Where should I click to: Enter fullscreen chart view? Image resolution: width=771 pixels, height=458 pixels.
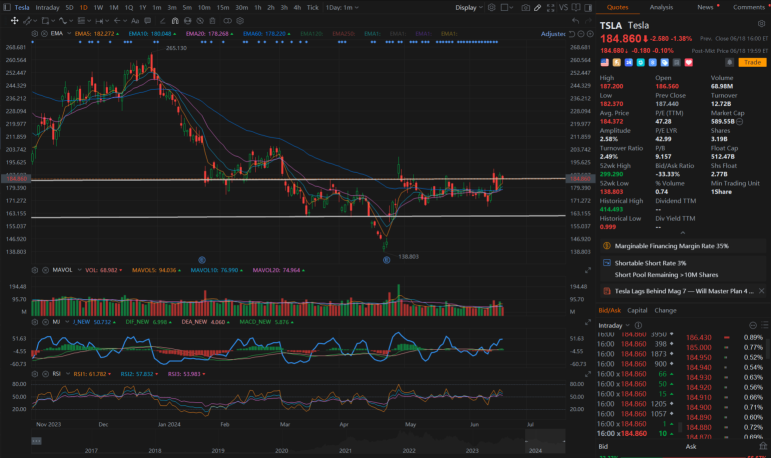(x=551, y=7)
